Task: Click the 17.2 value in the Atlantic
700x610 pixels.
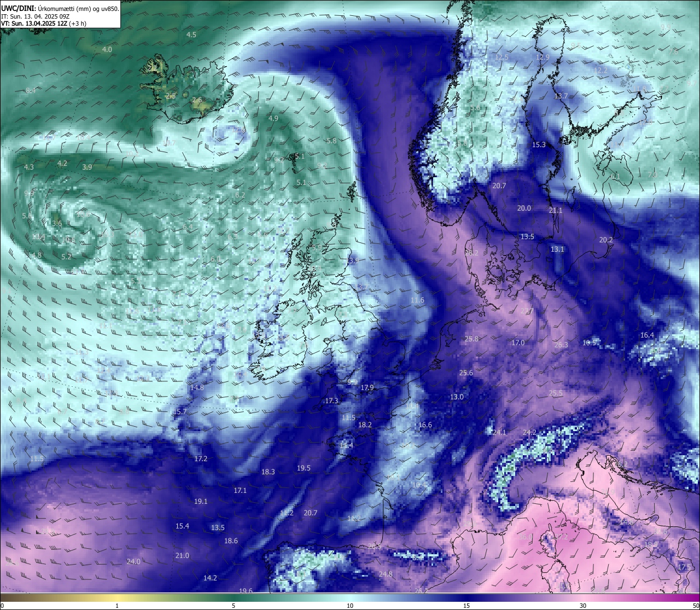Action: pos(201,458)
